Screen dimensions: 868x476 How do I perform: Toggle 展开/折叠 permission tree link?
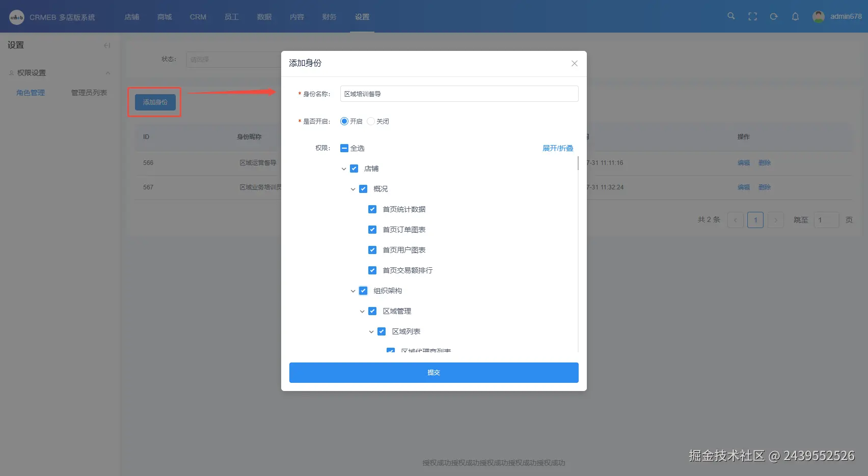558,148
